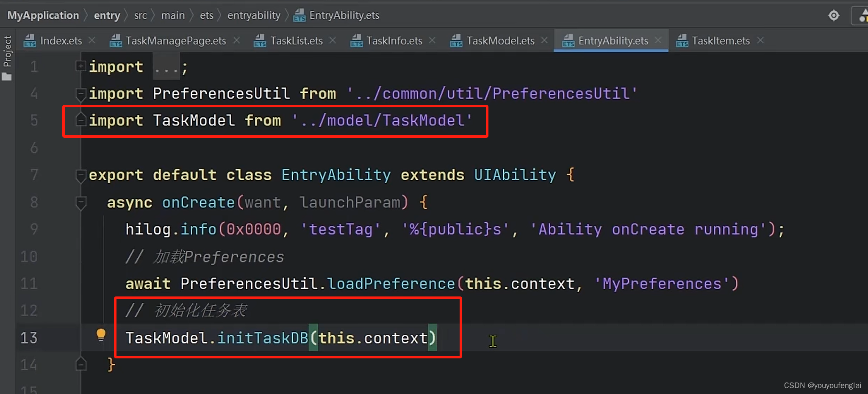The width and height of the screenshot is (868, 394).
Task: Click the '../model/TaskModel' string
Action: click(382, 121)
